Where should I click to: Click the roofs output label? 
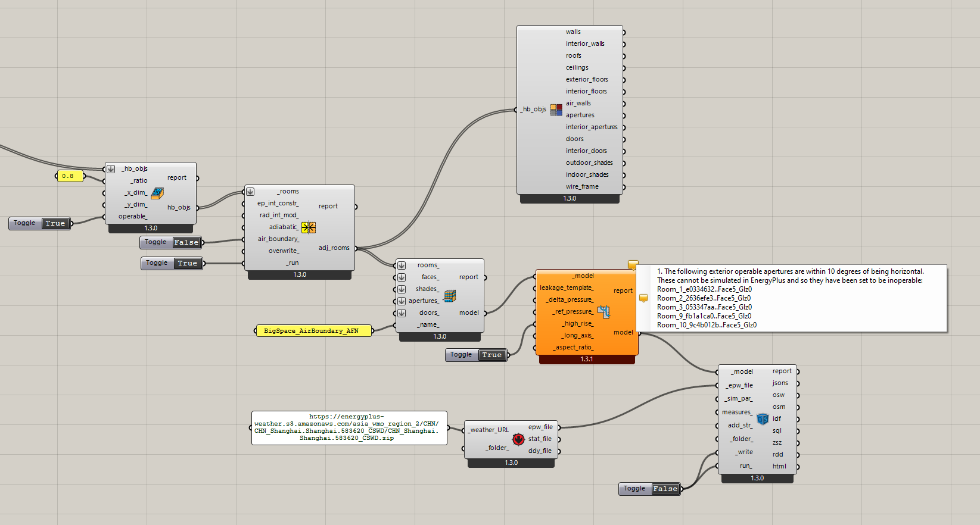[574, 56]
